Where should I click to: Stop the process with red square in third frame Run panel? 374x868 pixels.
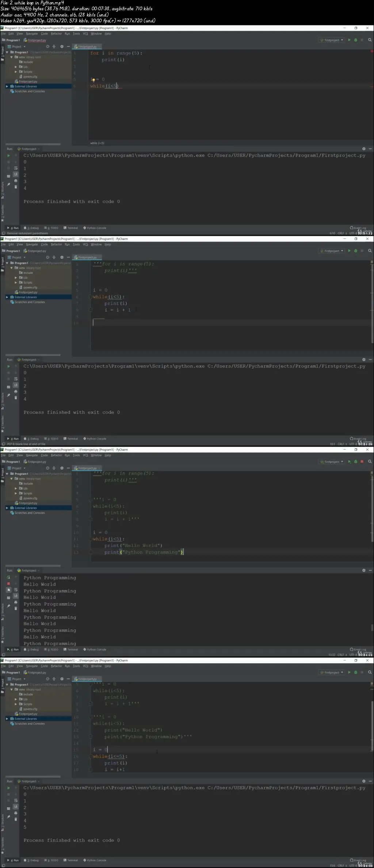[9, 584]
